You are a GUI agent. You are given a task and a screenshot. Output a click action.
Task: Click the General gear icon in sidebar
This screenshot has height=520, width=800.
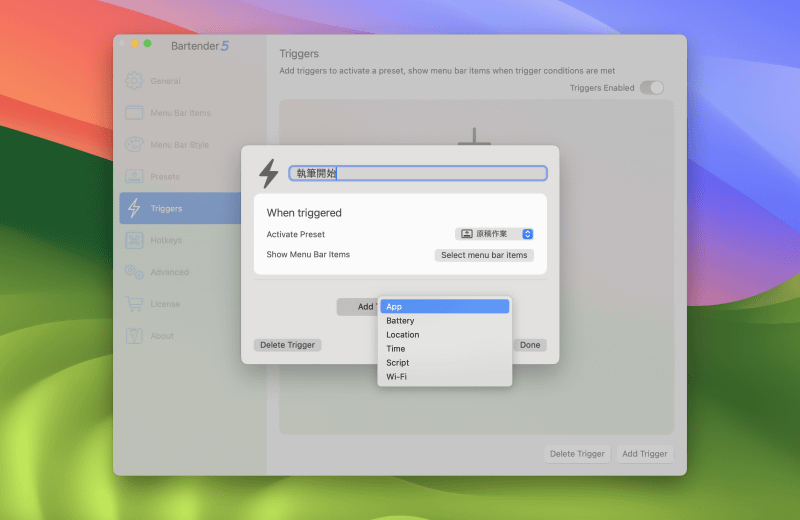pyautogui.click(x=134, y=81)
